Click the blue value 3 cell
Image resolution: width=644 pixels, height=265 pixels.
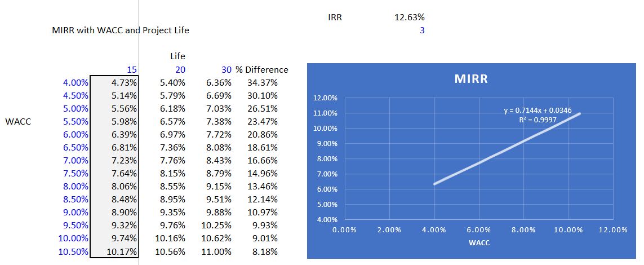pos(422,30)
